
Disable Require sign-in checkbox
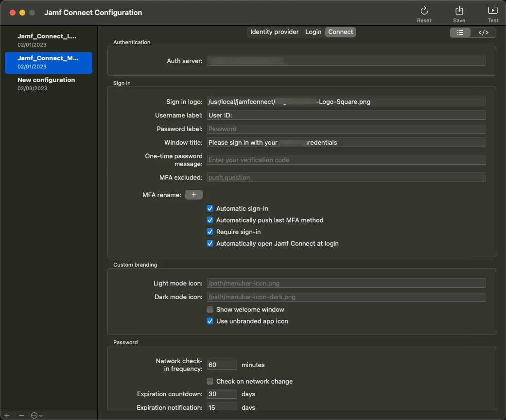point(210,232)
